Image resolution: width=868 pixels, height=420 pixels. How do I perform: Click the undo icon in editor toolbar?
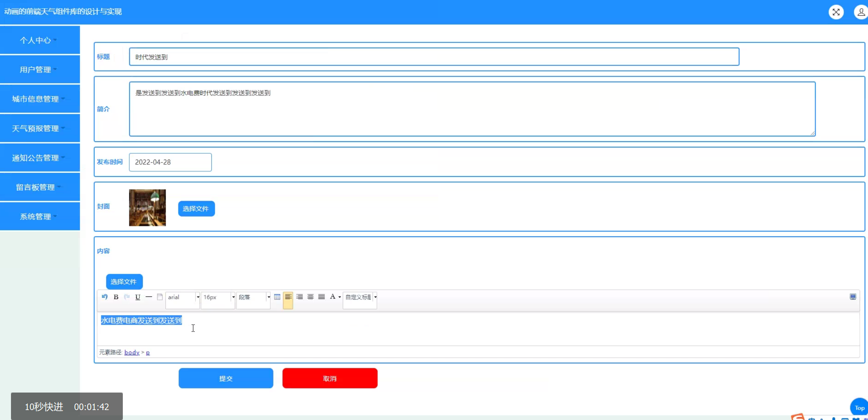pyautogui.click(x=105, y=297)
